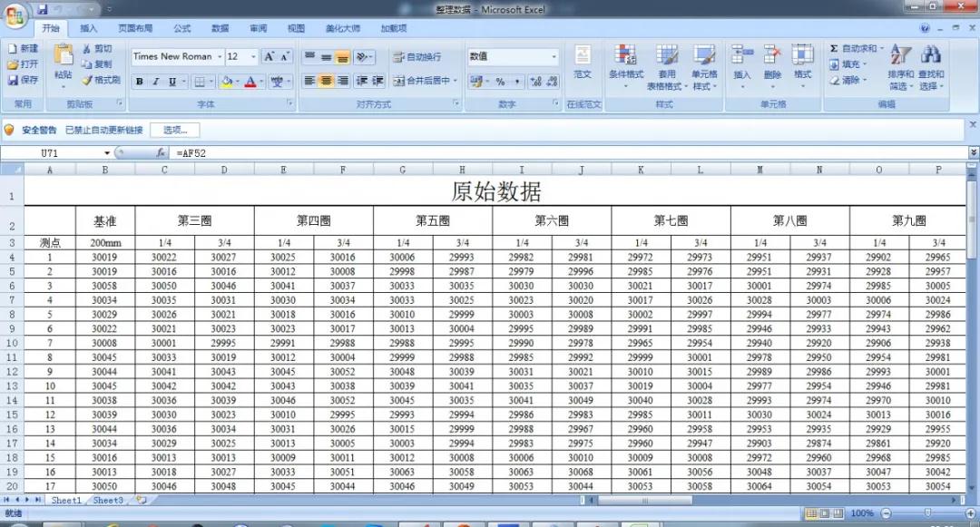Viewport: 980px width, 527px height.
Task: Click the Find and Select binoculars icon
Action: pyautogui.click(x=931, y=56)
